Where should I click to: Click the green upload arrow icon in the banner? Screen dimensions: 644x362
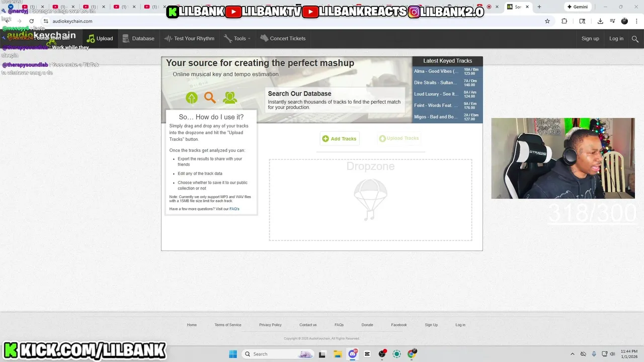(192, 98)
